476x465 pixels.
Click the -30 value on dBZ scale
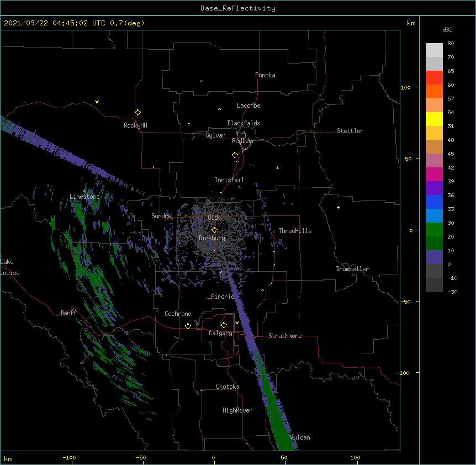click(452, 292)
